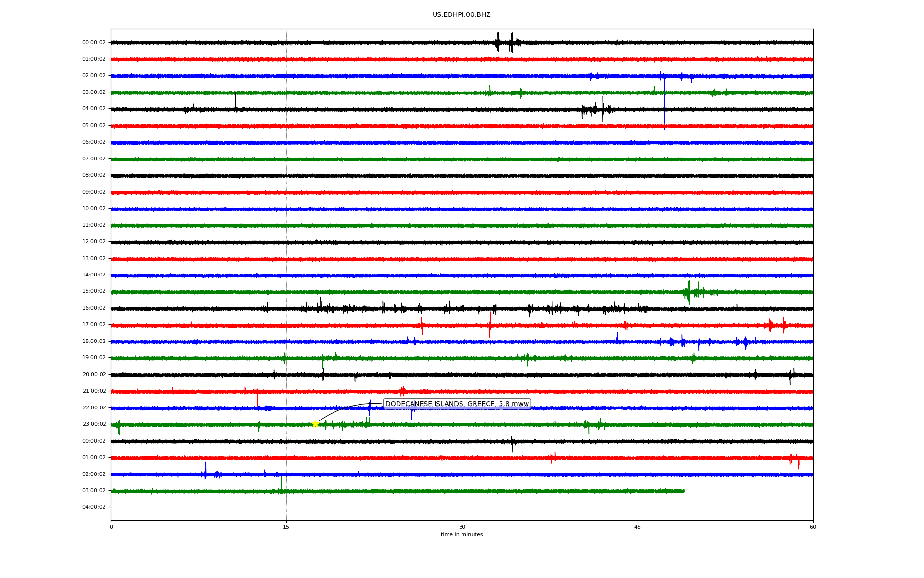Click the second 02:00:02 label near bottom
Image resolution: width=924 pixels, height=578 pixels.
pos(94,474)
